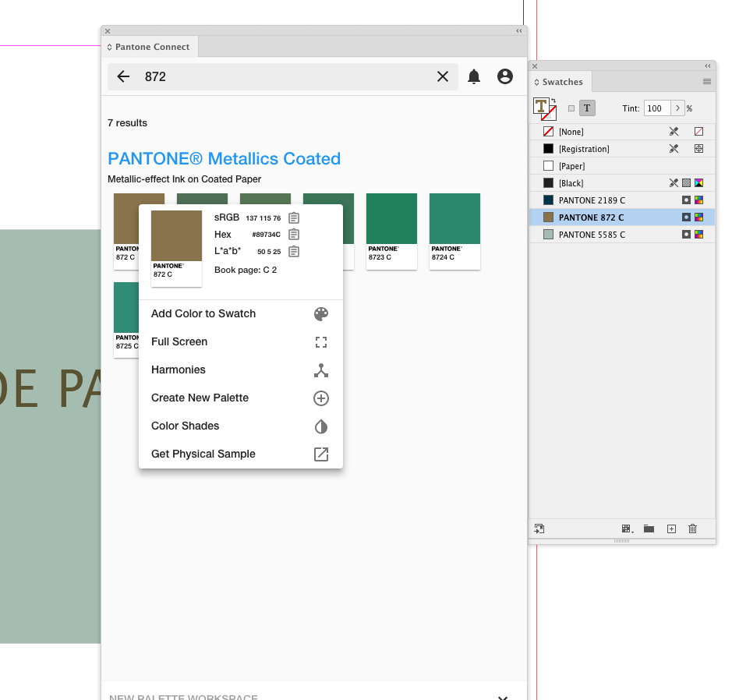Click PANTONE 872 C chip behind popup
The width and height of the screenshot is (732, 700).
126,232
